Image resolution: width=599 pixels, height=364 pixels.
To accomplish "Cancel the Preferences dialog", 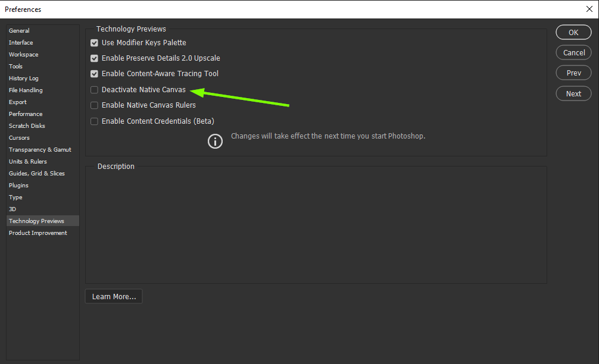I will pos(573,52).
